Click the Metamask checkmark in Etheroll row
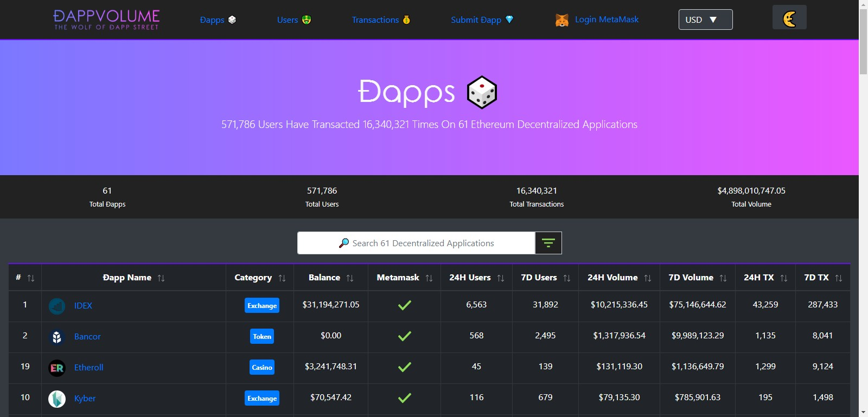Screen dimensions: 868x417 [405, 367]
